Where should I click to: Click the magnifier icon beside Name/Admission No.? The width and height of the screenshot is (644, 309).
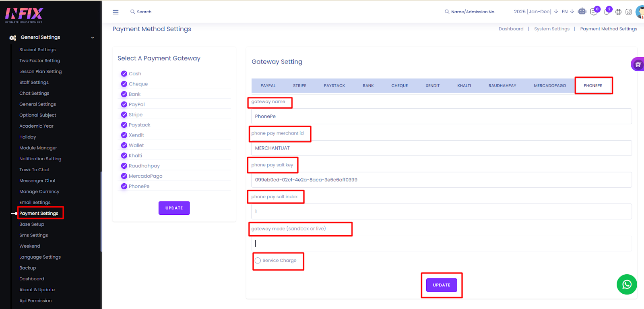pos(447,12)
